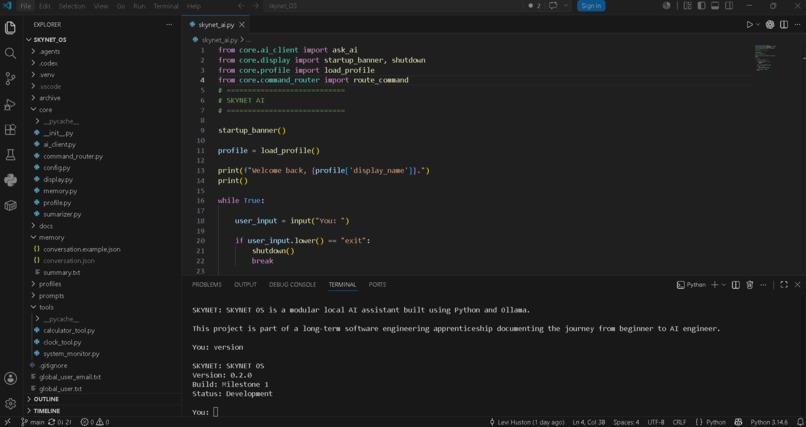The height and width of the screenshot is (427, 806).
Task: Open the Explorer view in activity bar
Action: point(10,28)
